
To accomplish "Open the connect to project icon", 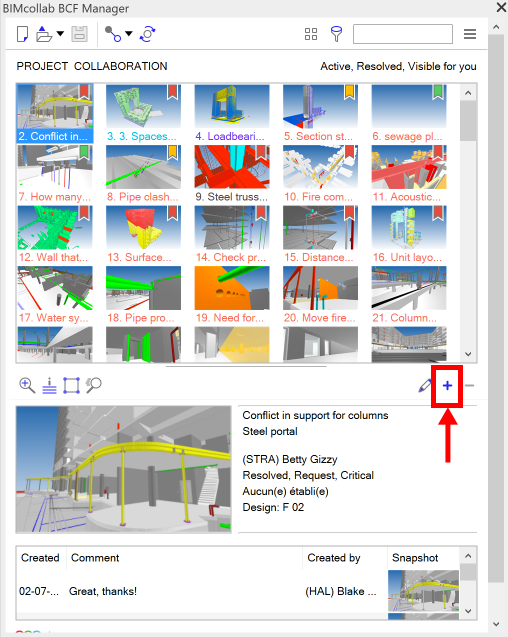I will (113, 34).
